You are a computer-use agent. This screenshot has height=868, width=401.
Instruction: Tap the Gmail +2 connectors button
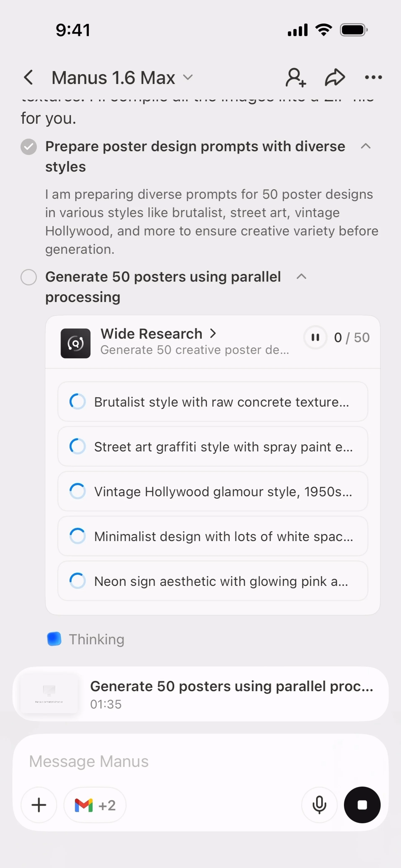[95, 805]
